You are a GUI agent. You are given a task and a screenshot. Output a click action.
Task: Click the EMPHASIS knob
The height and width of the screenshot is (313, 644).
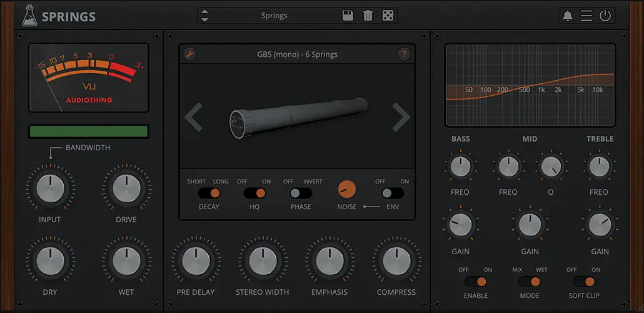pyautogui.click(x=330, y=261)
